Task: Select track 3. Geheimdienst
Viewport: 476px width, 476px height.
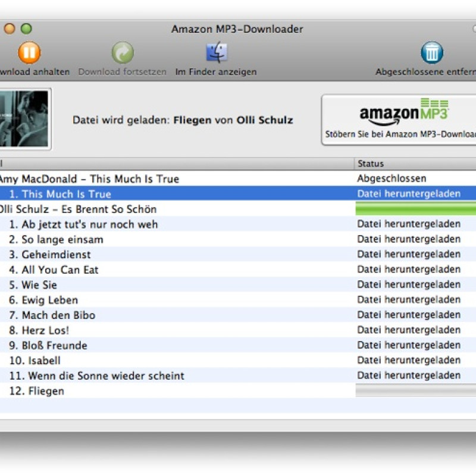Action: (x=238, y=255)
